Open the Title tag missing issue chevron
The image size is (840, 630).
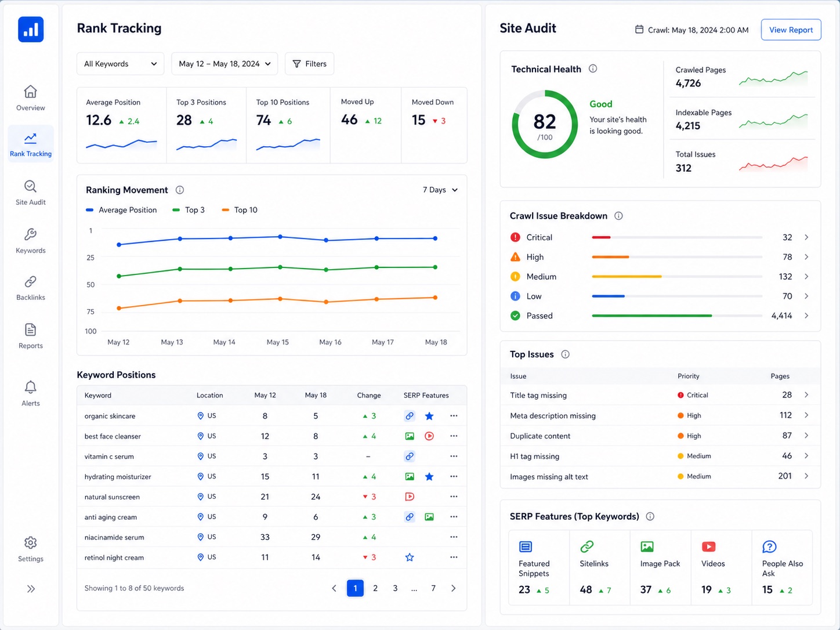pyautogui.click(x=806, y=395)
